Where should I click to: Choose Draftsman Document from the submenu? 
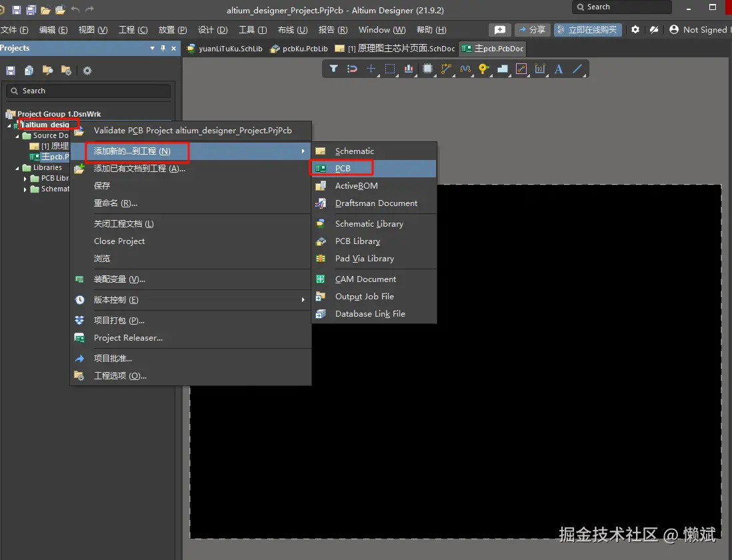[x=374, y=203]
